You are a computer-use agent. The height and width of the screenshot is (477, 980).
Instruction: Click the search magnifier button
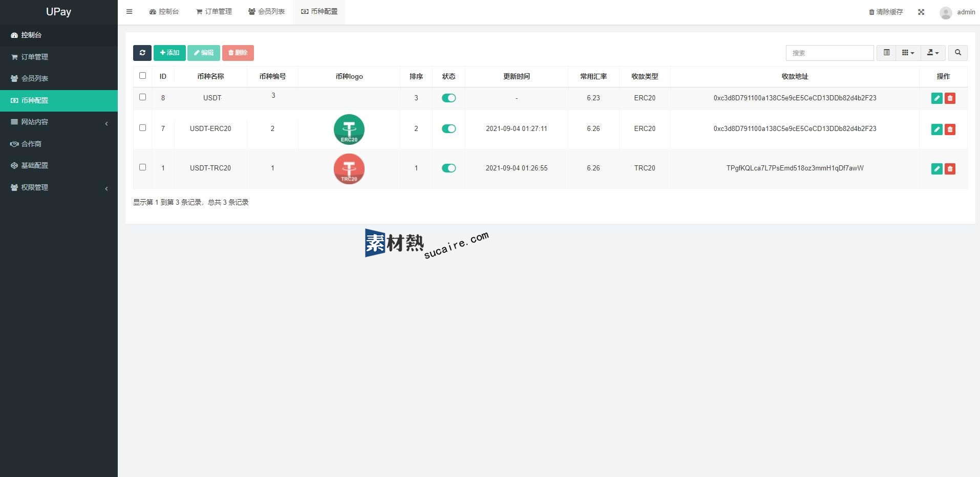click(x=957, y=53)
